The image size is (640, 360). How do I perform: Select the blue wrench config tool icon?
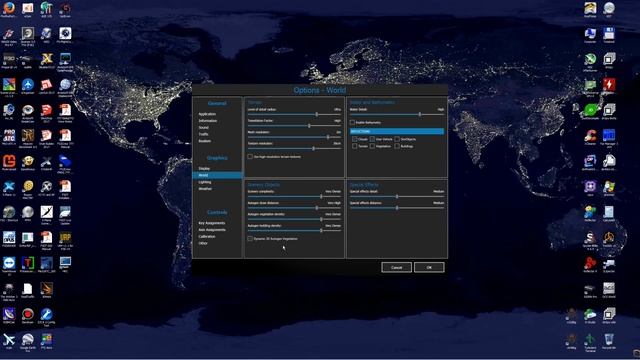pos(47,314)
